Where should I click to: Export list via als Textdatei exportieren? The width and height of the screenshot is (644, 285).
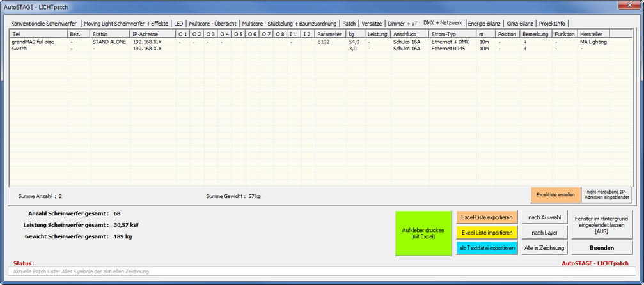487,248
